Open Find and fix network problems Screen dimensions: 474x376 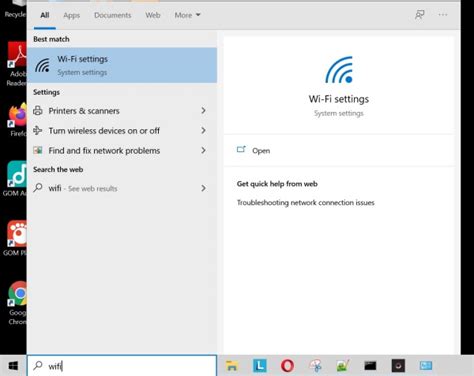click(x=122, y=151)
